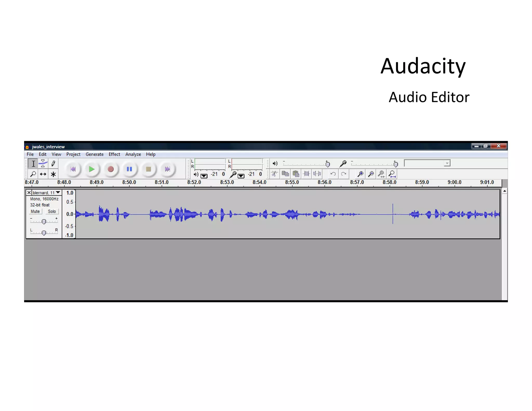Open the input source combo box
This screenshot has height=411, width=532.
tap(447, 163)
